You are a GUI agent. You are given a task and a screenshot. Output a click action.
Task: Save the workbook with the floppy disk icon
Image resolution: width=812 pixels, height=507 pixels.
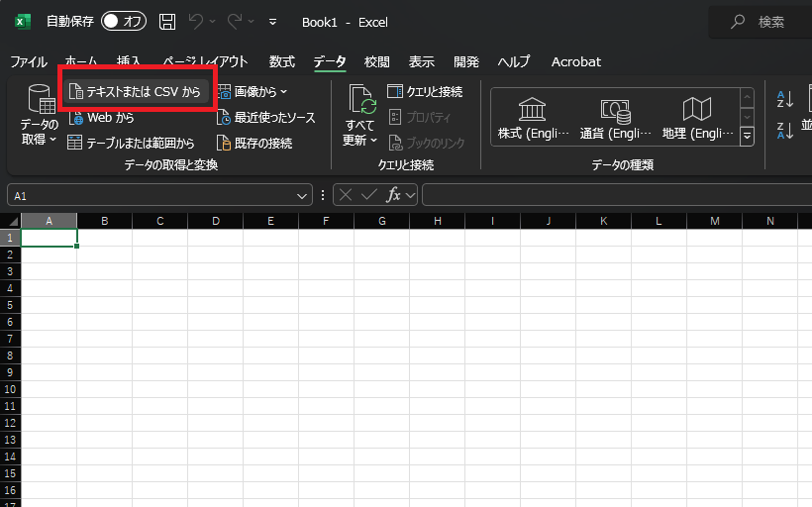pos(166,22)
